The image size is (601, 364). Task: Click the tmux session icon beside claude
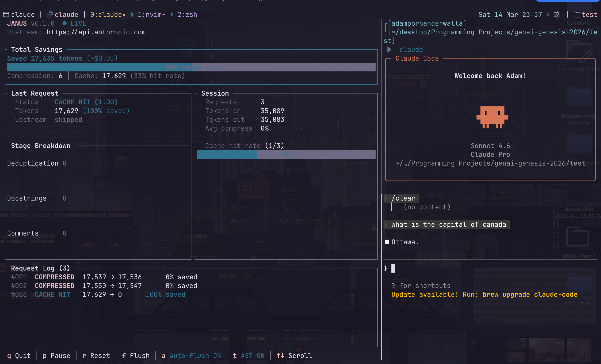6,15
